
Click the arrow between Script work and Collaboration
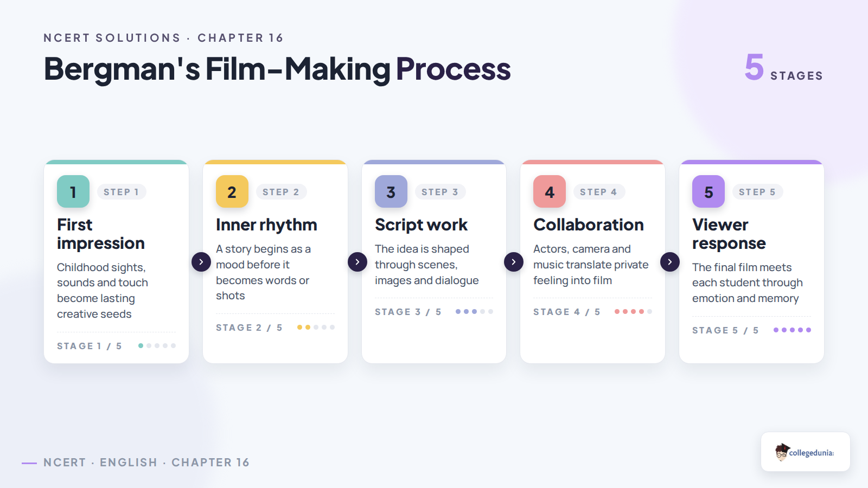coord(514,262)
